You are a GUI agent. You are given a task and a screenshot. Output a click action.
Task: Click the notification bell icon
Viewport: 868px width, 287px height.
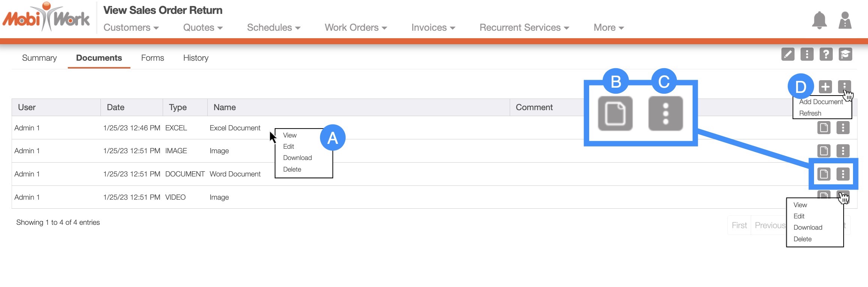click(x=819, y=20)
